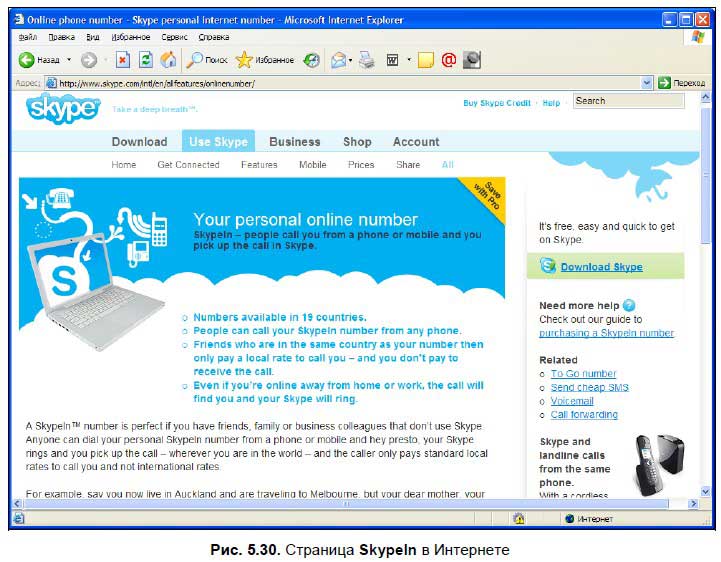Screen dimensions: 721x562
Task: Switch to the Business tab
Action: 294,142
